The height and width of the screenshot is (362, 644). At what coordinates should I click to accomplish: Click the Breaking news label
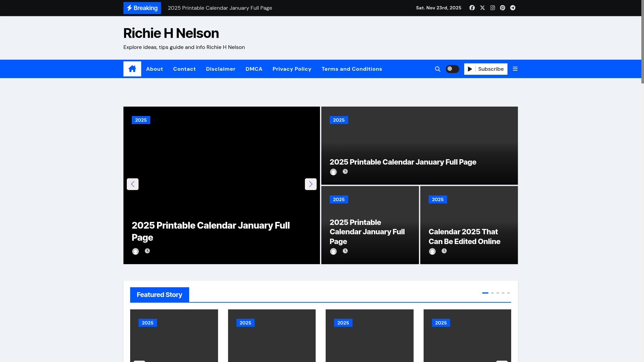[x=142, y=8]
